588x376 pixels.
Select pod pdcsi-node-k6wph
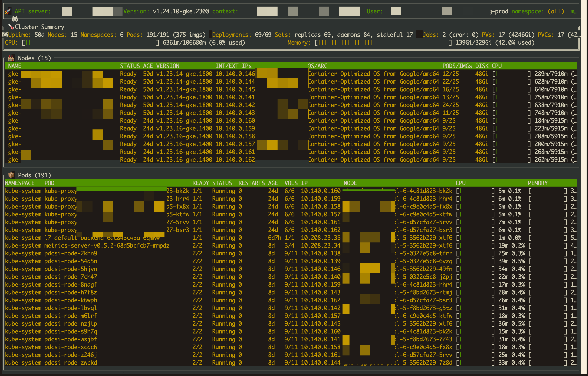tap(71, 300)
